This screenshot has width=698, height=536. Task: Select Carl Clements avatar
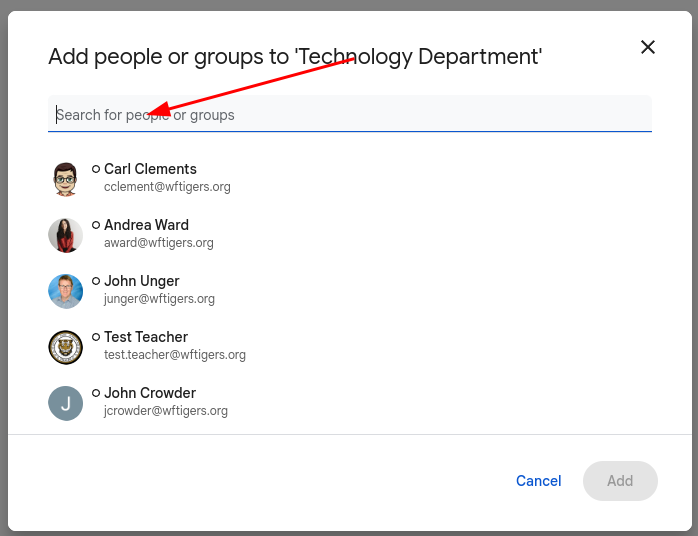pyautogui.click(x=65, y=179)
